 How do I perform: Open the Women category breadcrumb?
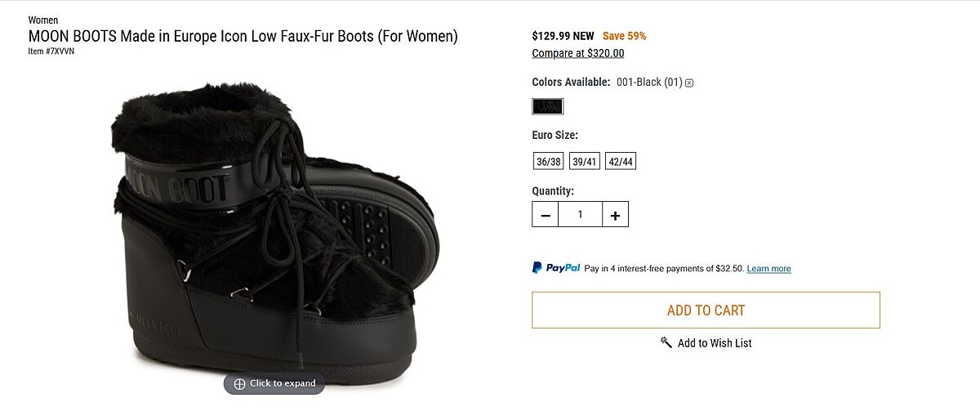click(43, 20)
